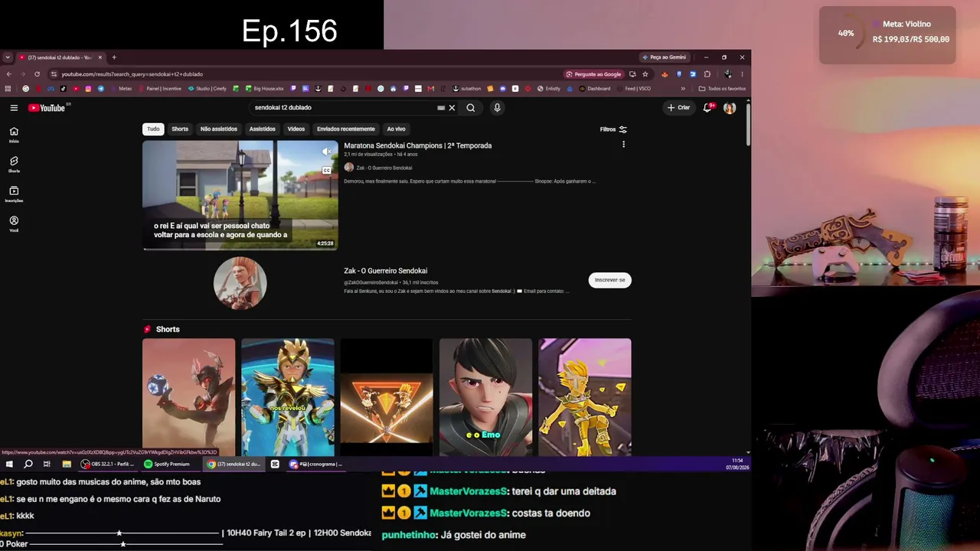Screen dimensions: 980x551
Task: Open the YouTube account avatar menu
Action: tap(730, 108)
